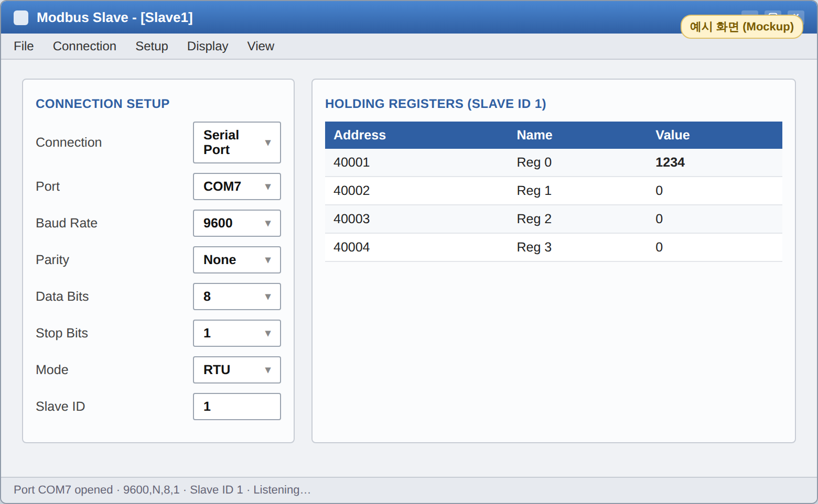Open the Baud Rate dropdown showing 9600
This screenshot has width=818, height=504.
click(237, 223)
